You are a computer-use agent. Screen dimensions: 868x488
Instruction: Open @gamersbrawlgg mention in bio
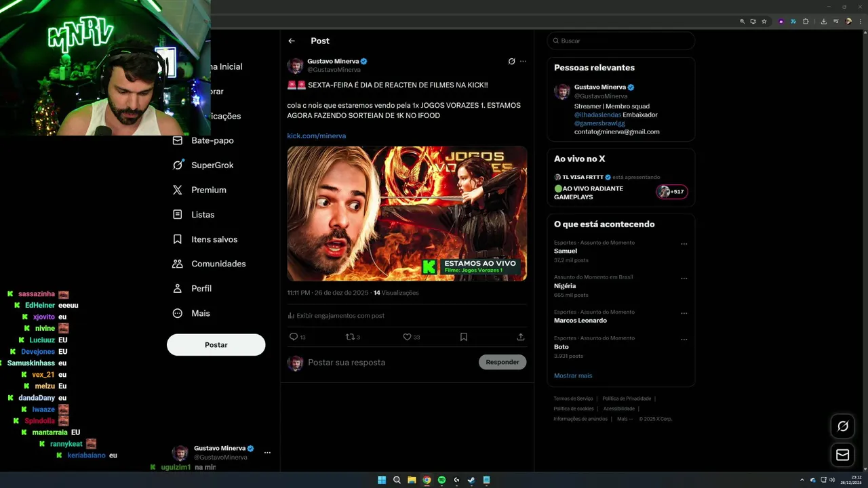(x=599, y=123)
